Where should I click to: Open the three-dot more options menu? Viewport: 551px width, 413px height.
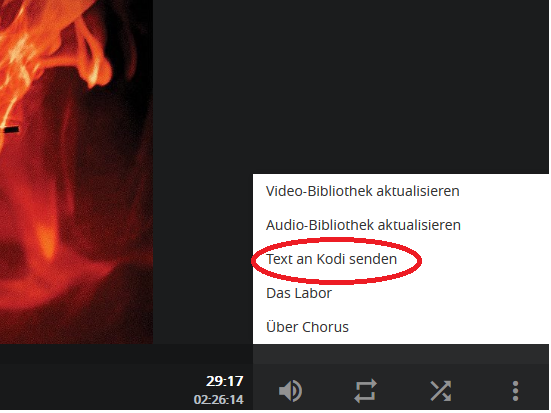click(515, 391)
